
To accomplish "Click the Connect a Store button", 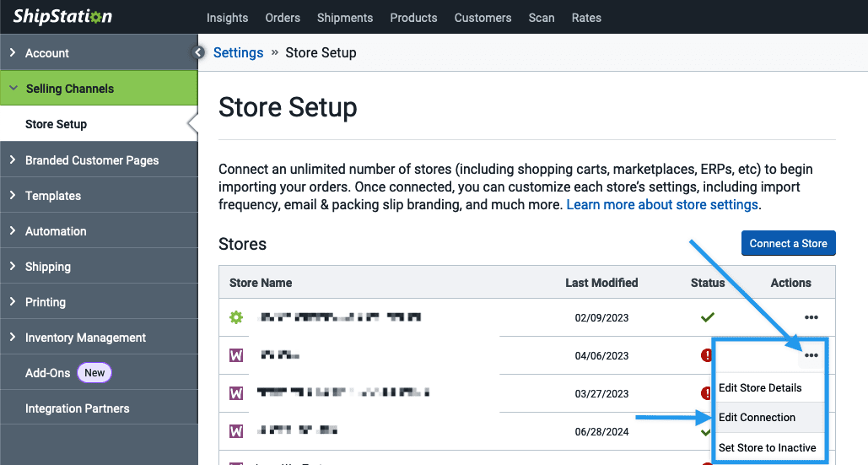I will [x=788, y=243].
